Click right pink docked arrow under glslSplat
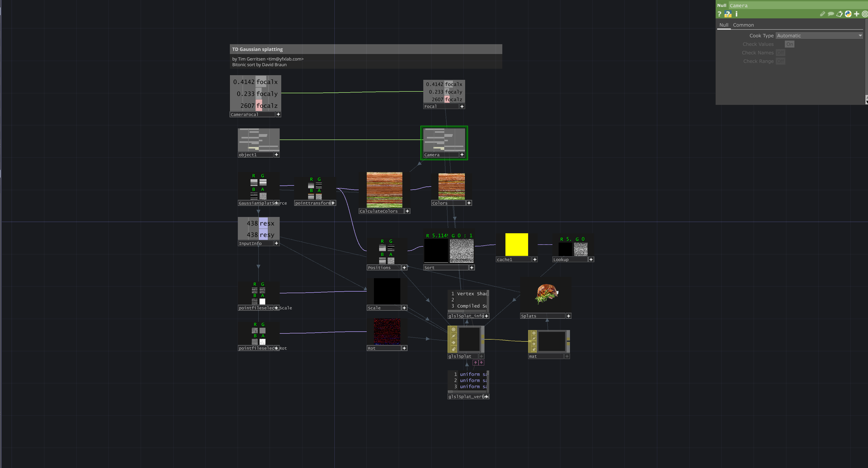This screenshot has width=868, height=468. pyautogui.click(x=481, y=362)
